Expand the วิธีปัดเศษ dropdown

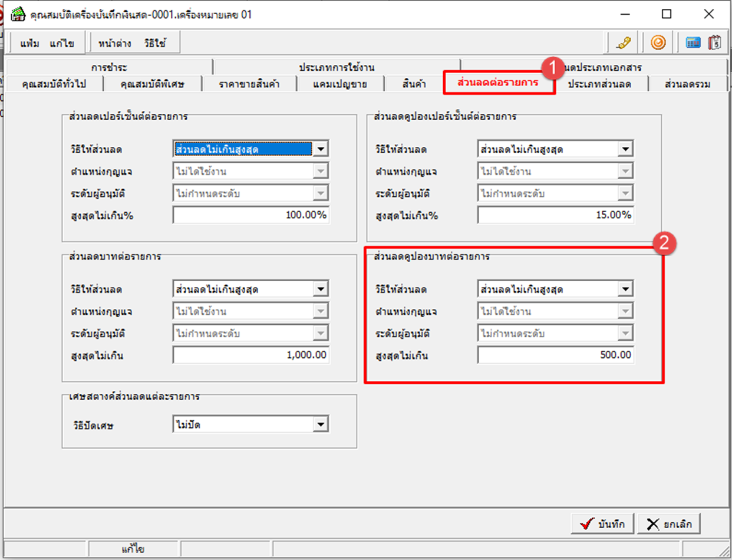[320, 424]
